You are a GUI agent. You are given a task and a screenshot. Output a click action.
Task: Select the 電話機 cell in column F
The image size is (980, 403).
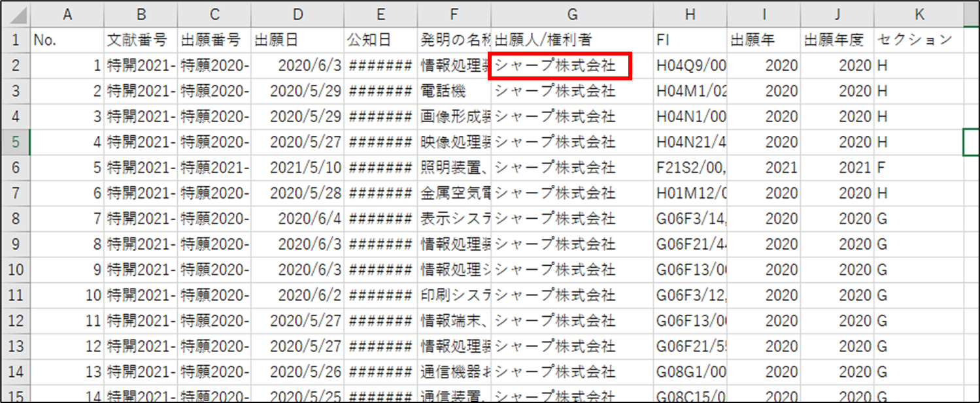pos(455,91)
